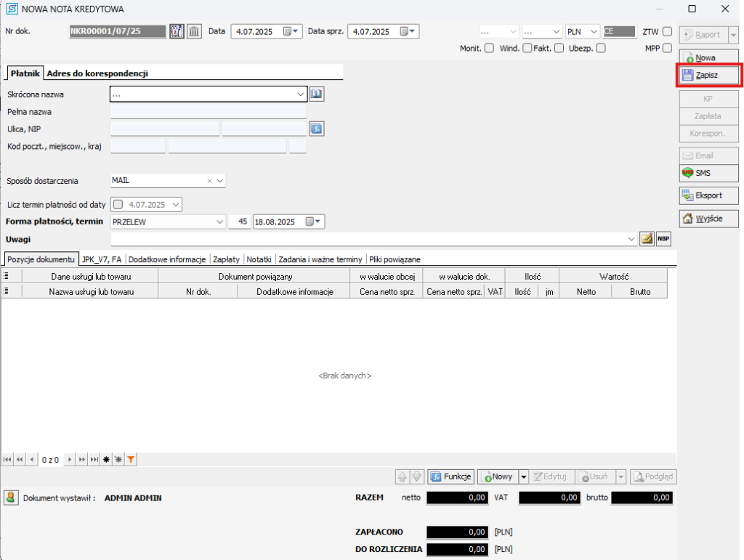
Task: Open the PRZELEW payment method dropdown
Action: coord(219,222)
